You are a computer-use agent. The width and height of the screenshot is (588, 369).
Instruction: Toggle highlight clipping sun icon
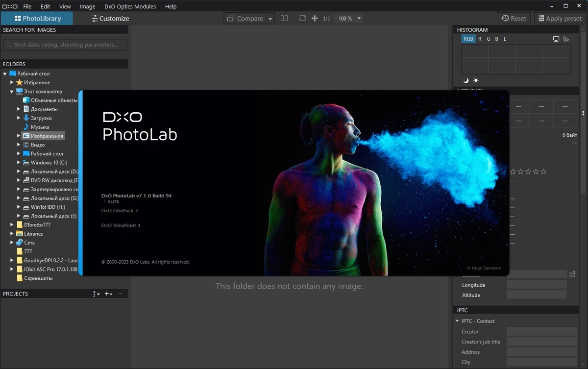point(476,80)
